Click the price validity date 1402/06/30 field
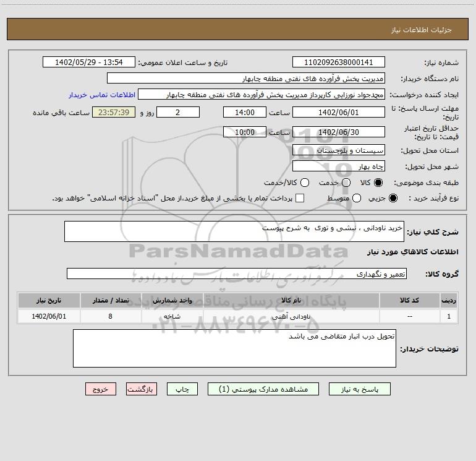The height and width of the screenshot is (461, 476). tap(339, 132)
